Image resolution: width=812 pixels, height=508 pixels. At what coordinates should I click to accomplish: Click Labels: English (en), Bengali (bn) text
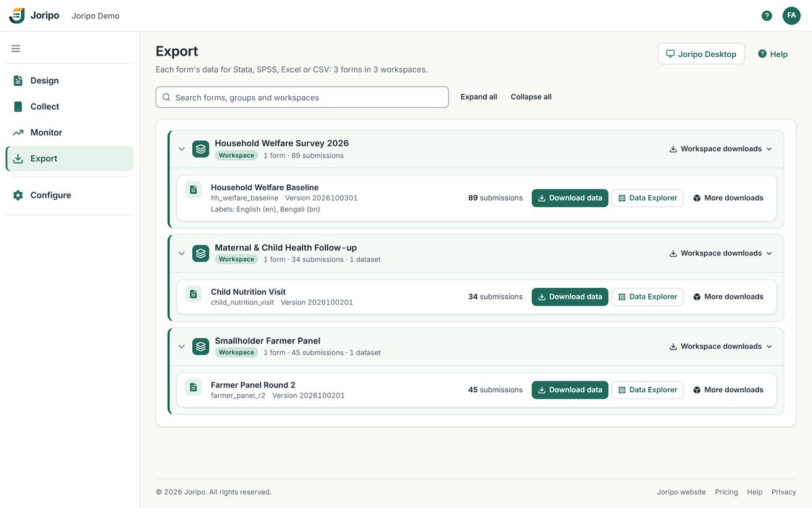(x=265, y=209)
